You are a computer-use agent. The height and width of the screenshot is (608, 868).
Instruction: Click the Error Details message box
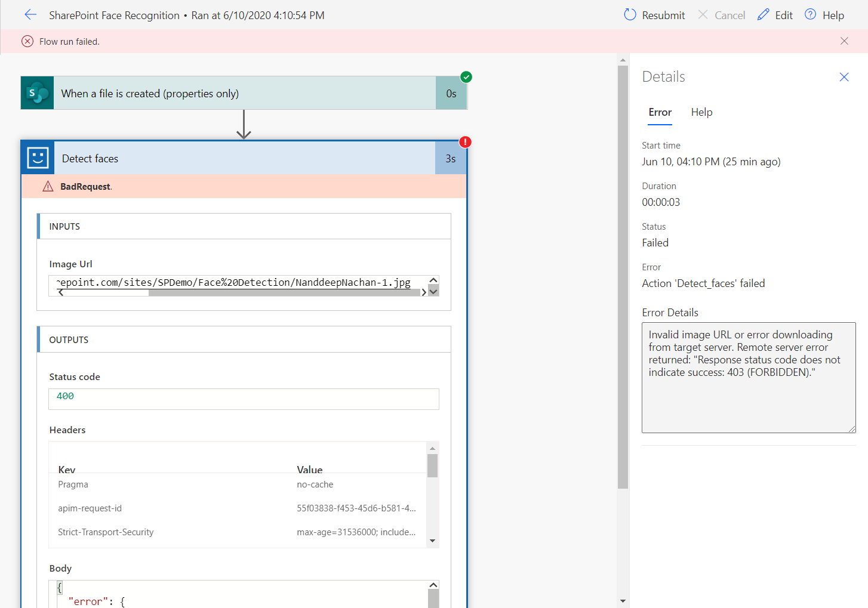(x=748, y=377)
